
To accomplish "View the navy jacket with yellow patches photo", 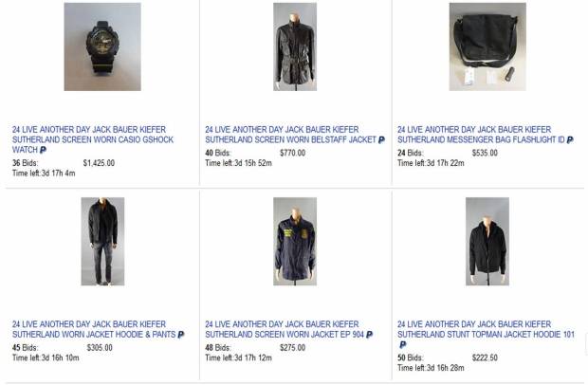I will tap(295, 242).
